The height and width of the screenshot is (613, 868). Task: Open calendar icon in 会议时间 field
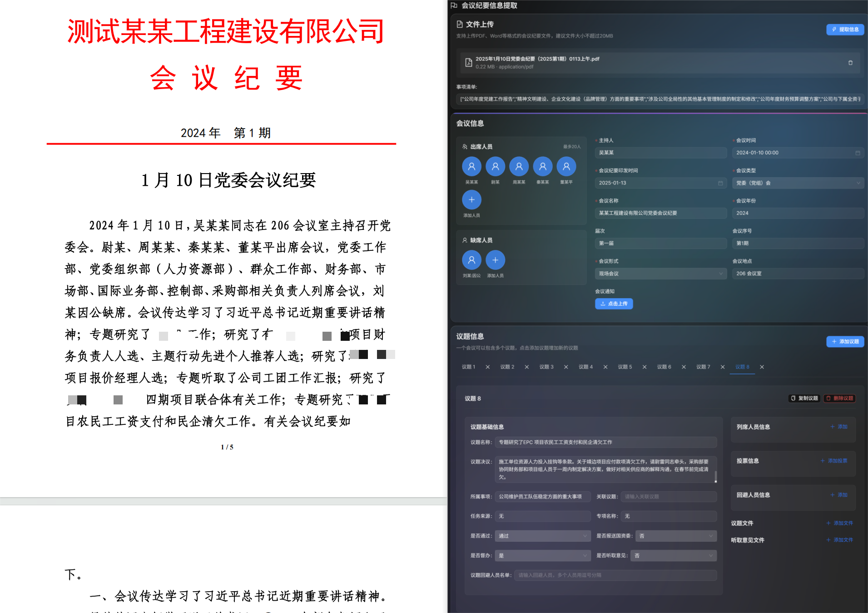click(x=858, y=153)
